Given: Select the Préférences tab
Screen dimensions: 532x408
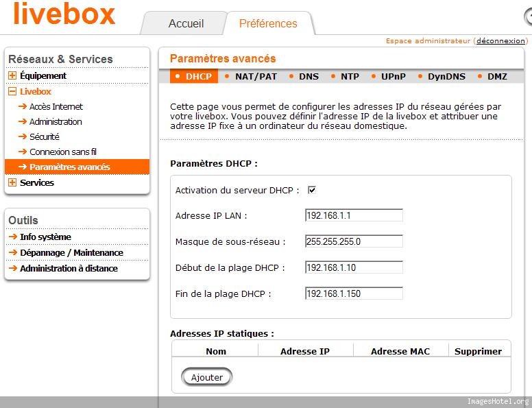Looking at the screenshot, I should tap(268, 23).
